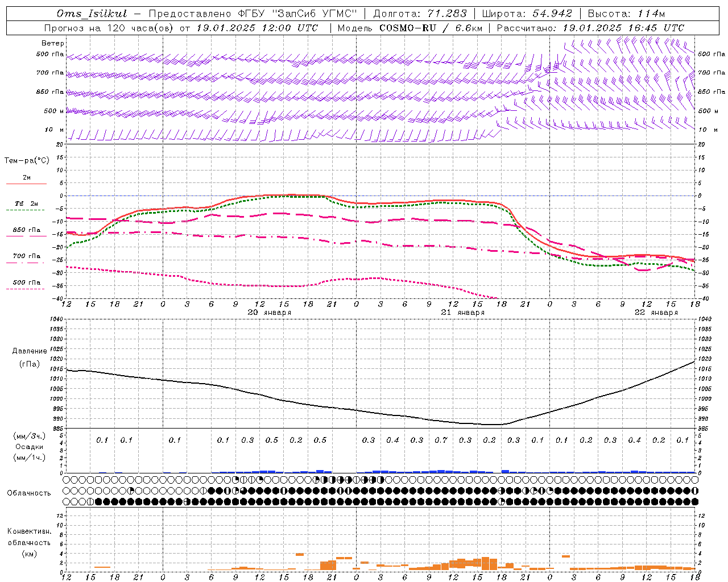
Task: Click the provider text "ЗапСиб УГМС"
Action: (315, 14)
